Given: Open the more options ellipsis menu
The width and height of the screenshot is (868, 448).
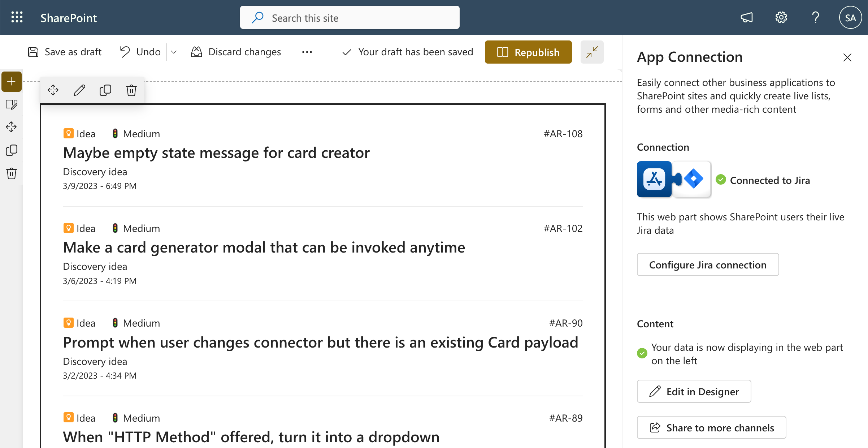Looking at the screenshot, I should [307, 52].
